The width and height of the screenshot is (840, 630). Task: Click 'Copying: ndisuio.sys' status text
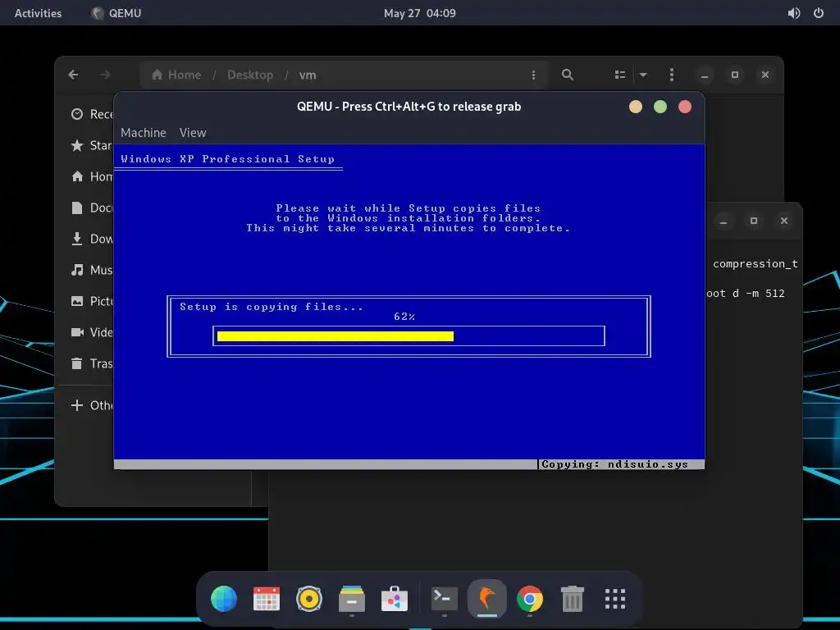pyautogui.click(x=614, y=464)
